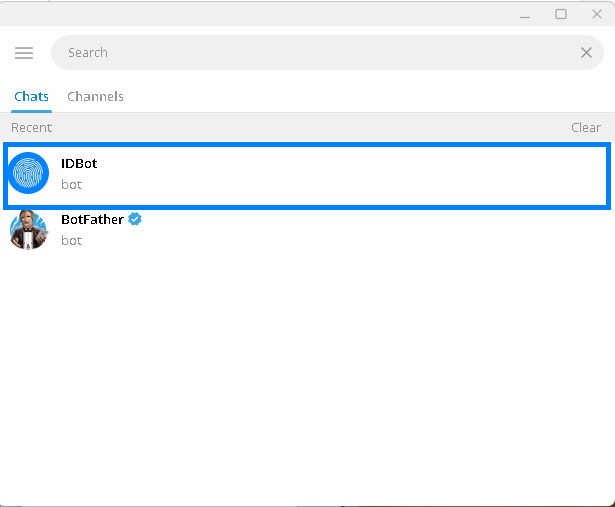The image size is (615, 507).
Task: Switch to the Chats tab
Action: click(x=31, y=96)
